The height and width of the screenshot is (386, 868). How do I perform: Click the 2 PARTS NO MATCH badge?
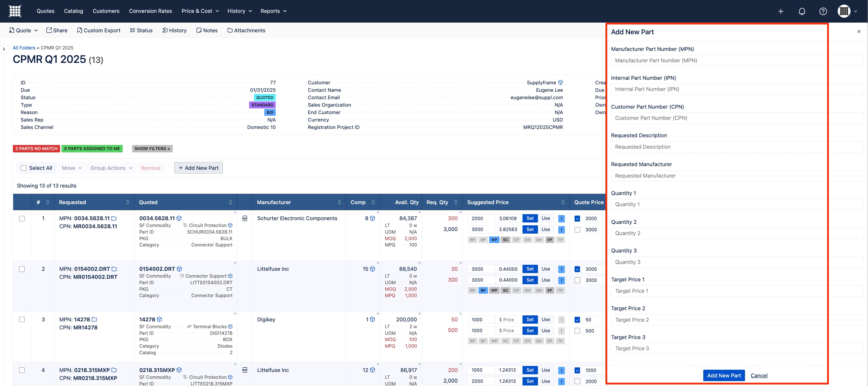[x=36, y=149]
